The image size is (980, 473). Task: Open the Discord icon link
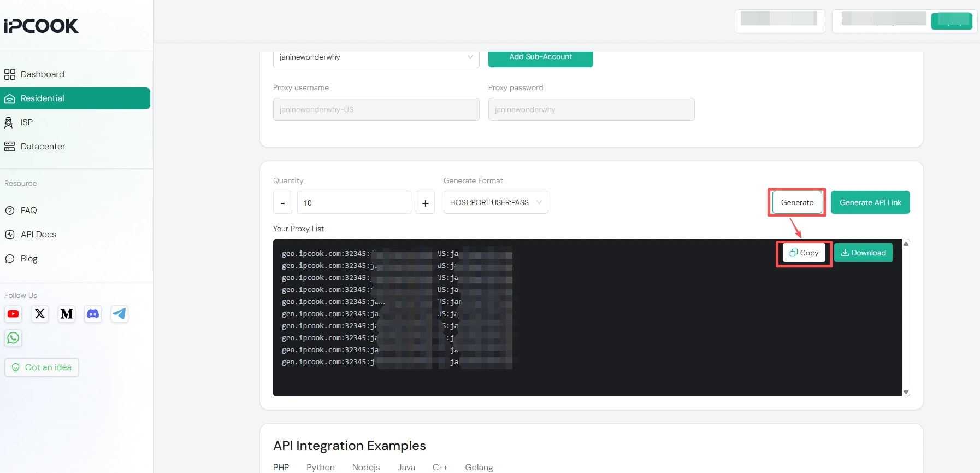click(93, 314)
